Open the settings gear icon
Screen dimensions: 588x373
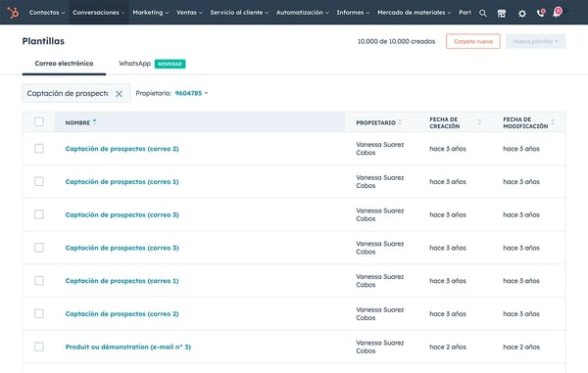click(522, 14)
